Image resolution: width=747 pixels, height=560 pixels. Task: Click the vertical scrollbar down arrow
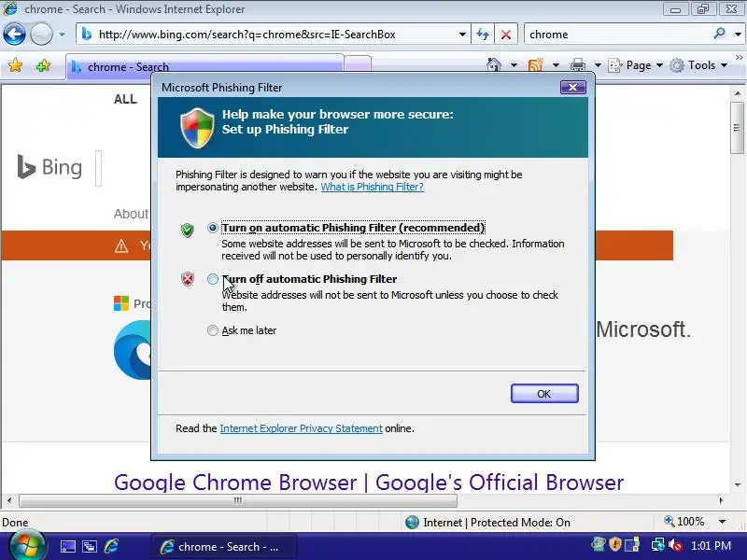coord(738,484)
